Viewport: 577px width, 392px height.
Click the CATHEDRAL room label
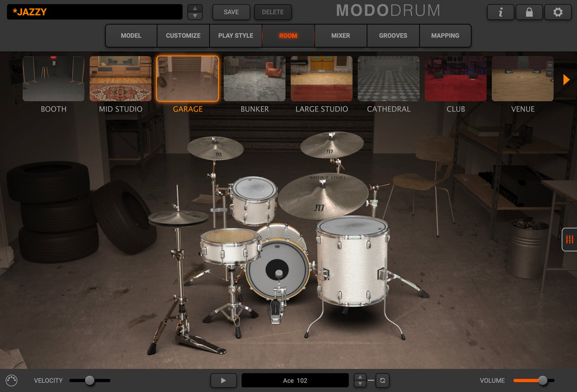click(x=389, y=109)
